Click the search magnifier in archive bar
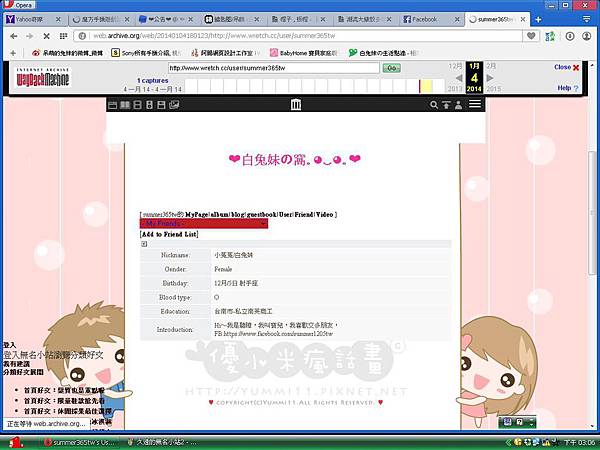600x450 pixels. tap(434, 104)
